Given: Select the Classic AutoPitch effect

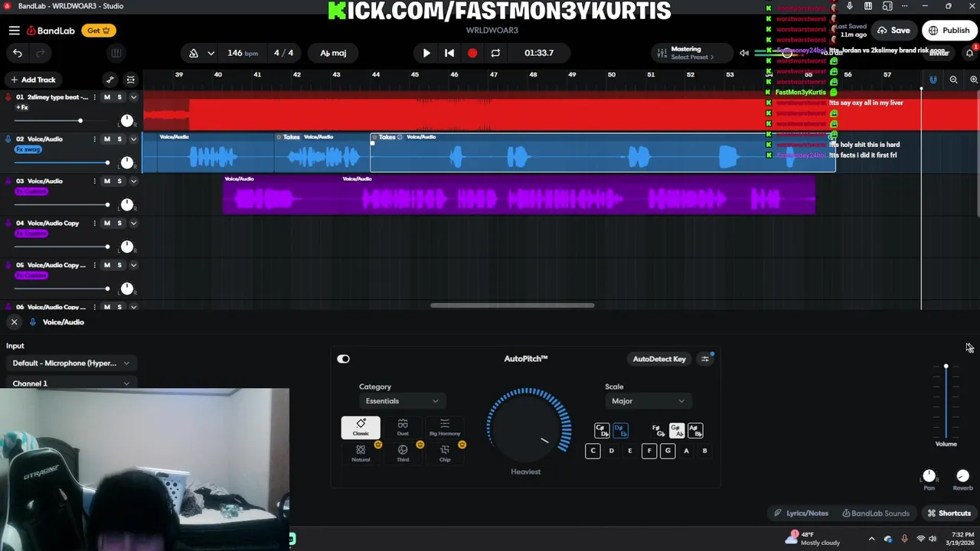Looking at the screenshot, I should (361, 428).
